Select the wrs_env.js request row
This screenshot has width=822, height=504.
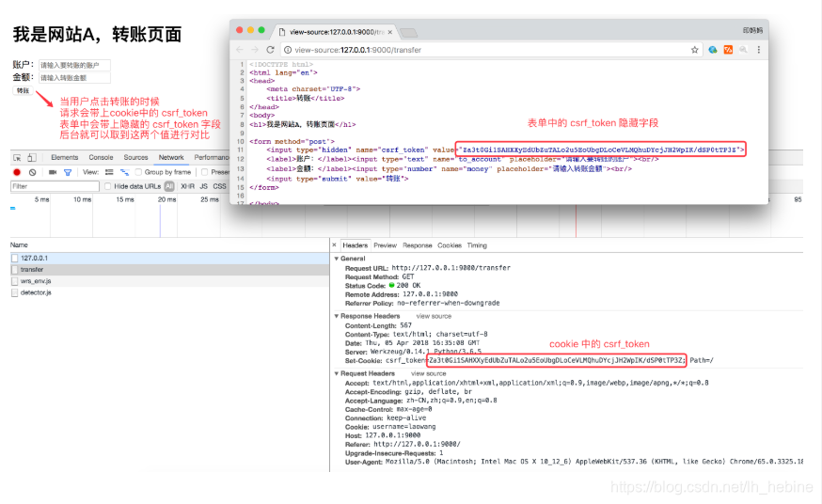point(170,281)
